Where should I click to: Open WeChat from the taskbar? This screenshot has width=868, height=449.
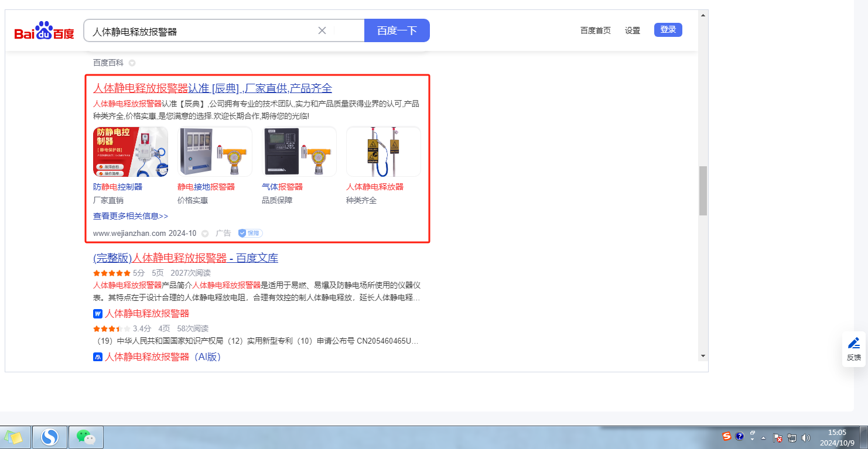click(x=86, y=437)
